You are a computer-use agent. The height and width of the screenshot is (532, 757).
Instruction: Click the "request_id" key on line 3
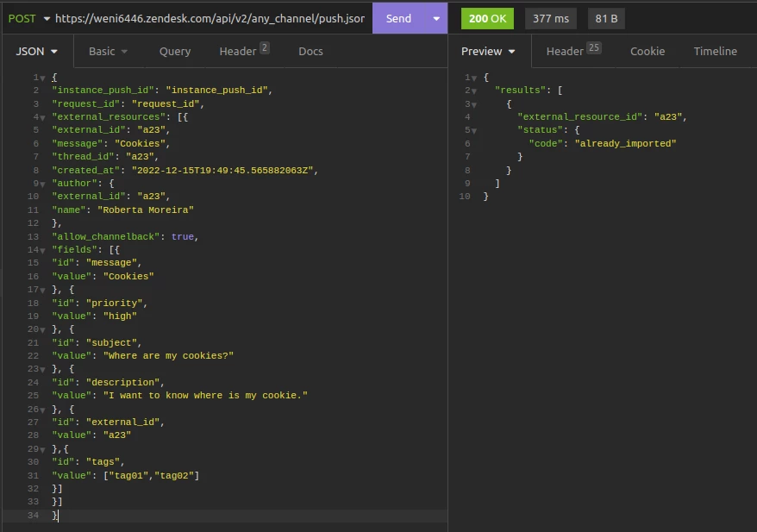pyautogui.click(x=86, y=103)
